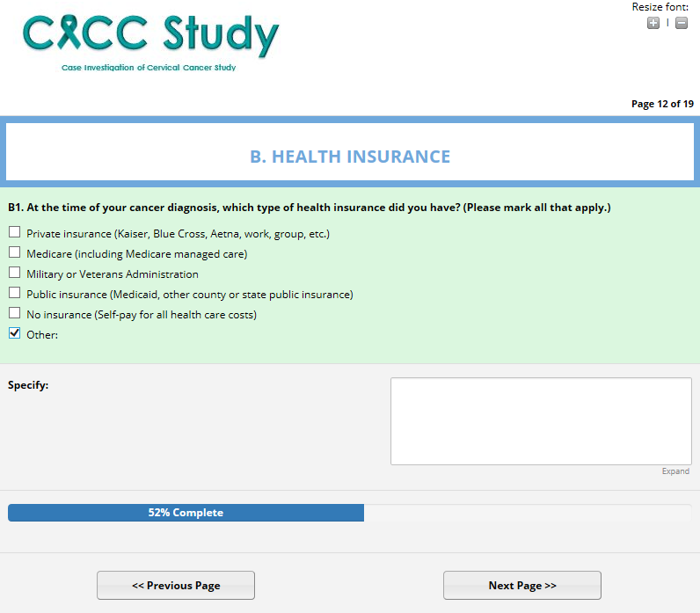
Task: Select Military or Veterans Administration checkbox
Action: pos(15,273)
